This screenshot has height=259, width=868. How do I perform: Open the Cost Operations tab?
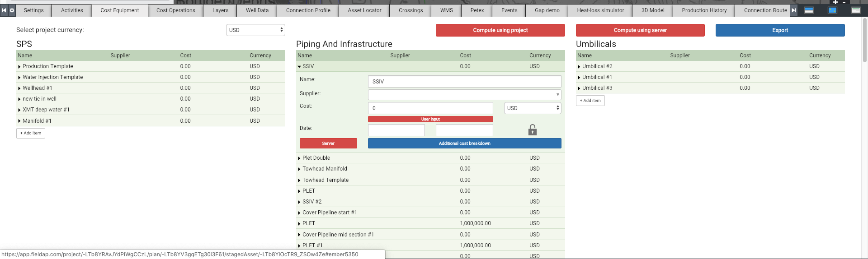[175, 10]
